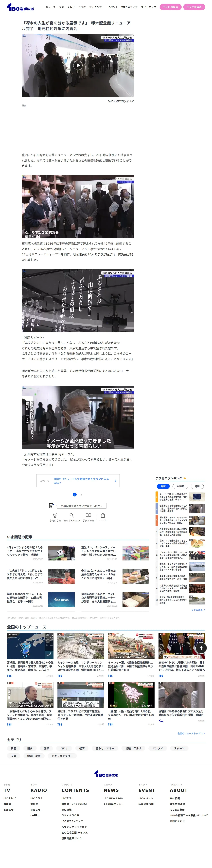Click 全国のニューストップへ link

191,733
